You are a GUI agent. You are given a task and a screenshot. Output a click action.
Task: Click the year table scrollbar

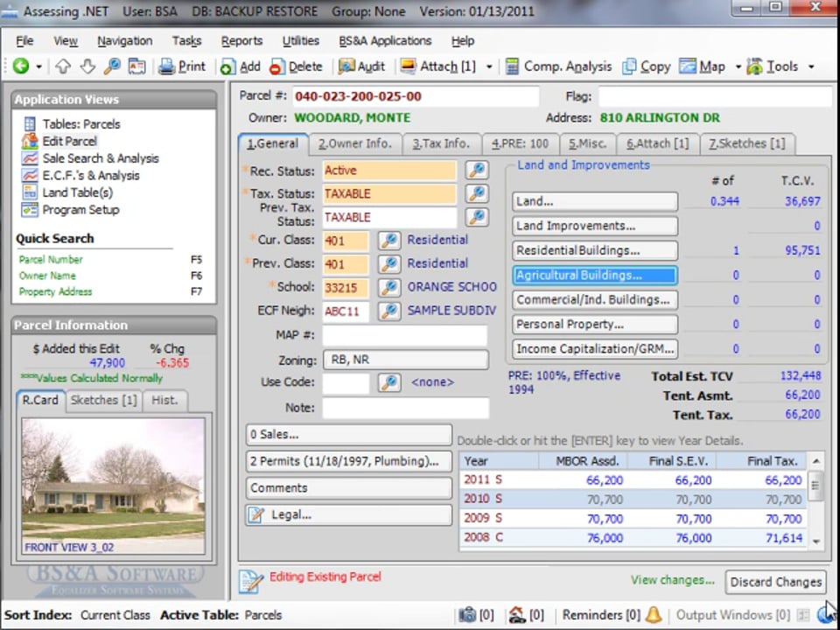[x=815, y=500]
